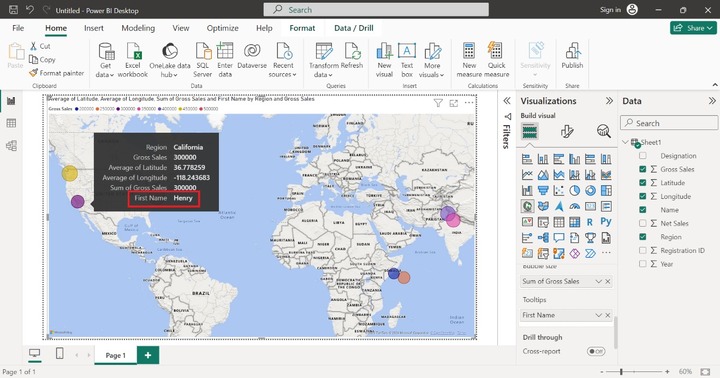Open Sum of Gross Sales field dropdown
The width and height of the screenshot is (720, 378).
pos(598,281)
